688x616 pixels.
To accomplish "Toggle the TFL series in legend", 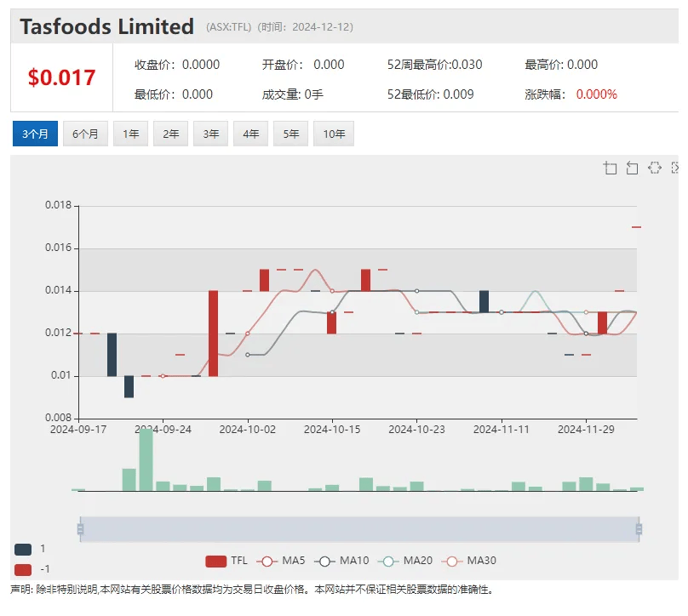I will pyautogui.click(x=227, y=561).
